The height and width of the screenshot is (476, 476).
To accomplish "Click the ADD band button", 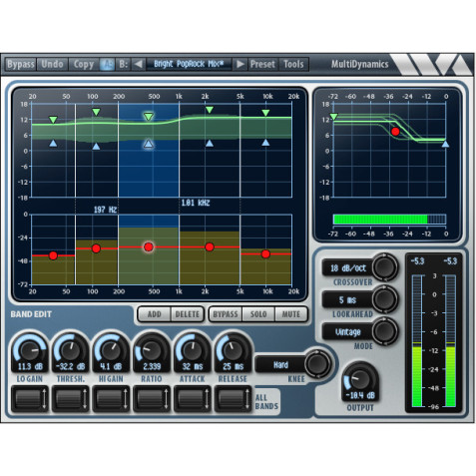I will pyautogui.click(x=155, y=314).
